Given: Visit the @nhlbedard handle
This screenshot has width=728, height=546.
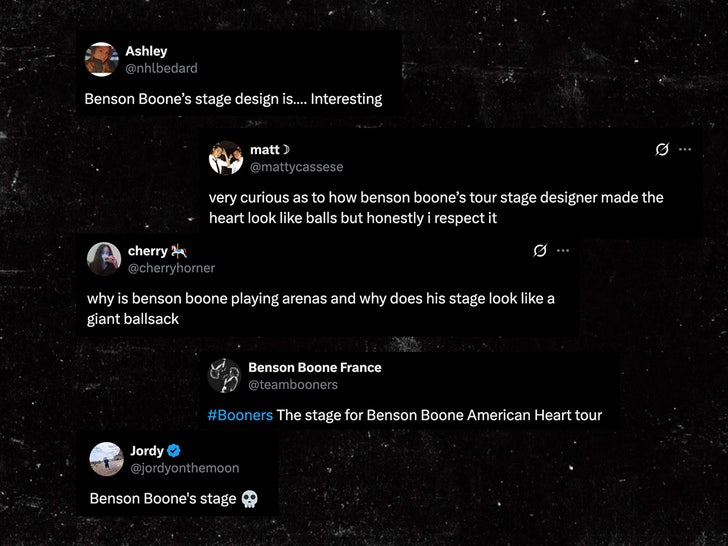Looking at the screenshot, I should click(x=161, y=68).
